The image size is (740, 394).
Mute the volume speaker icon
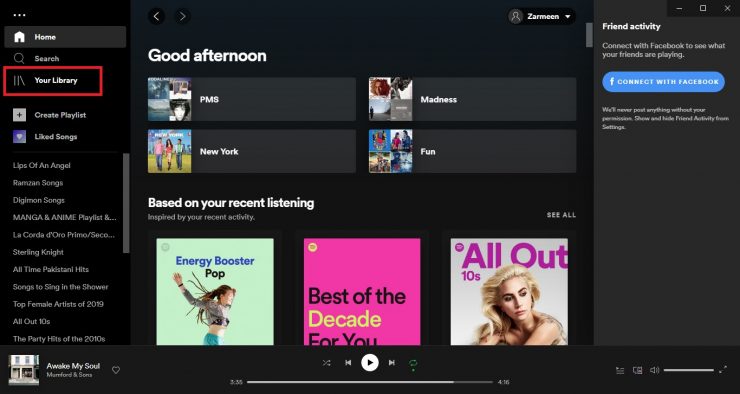654,370
